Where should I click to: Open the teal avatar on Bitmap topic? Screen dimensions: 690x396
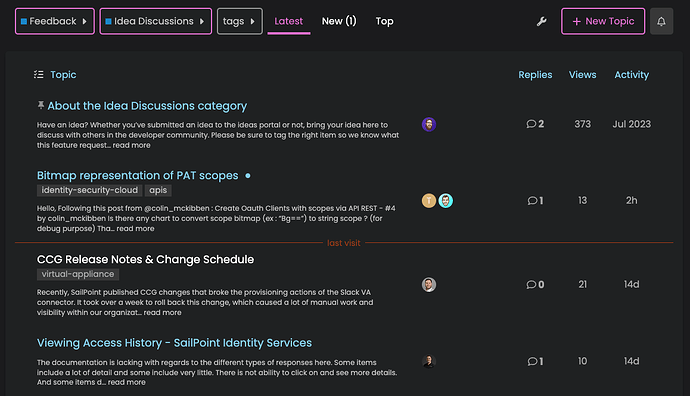[x=446, y=201]
